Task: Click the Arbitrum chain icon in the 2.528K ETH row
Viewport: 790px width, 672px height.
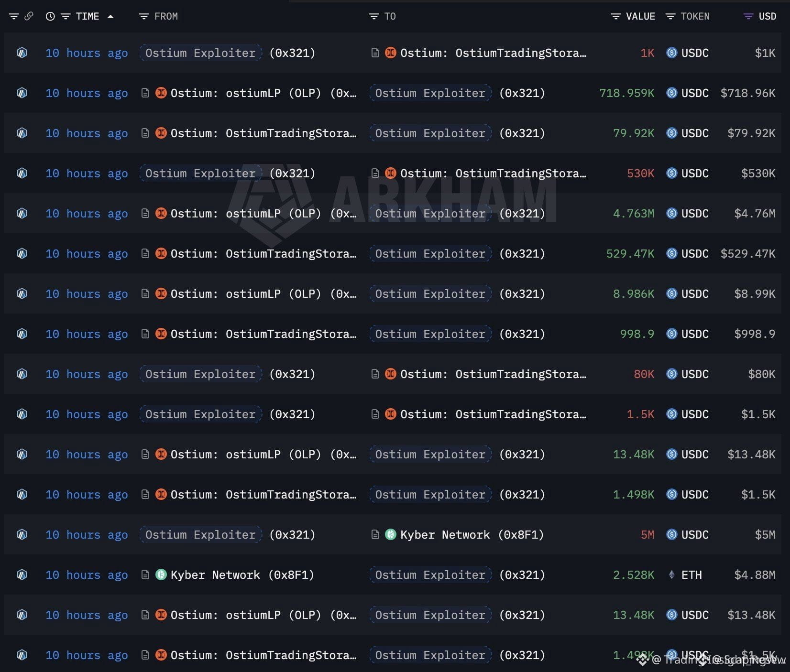Action: (22, 575)
